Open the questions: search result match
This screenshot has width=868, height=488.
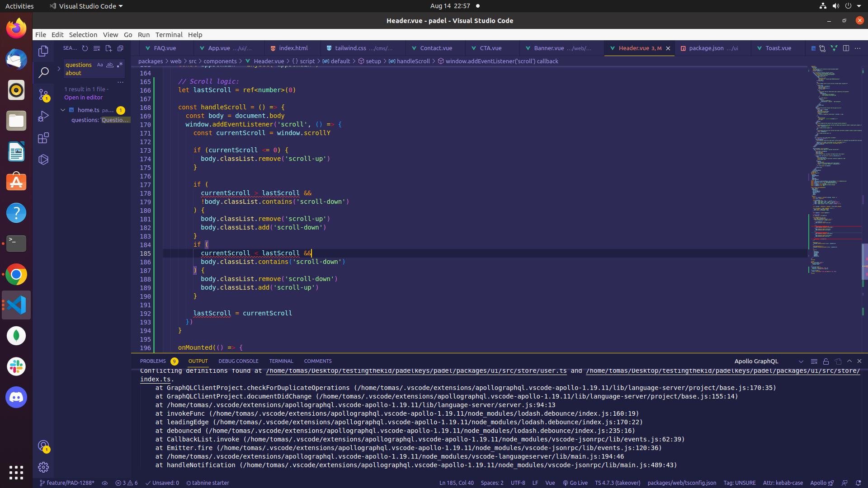point(100,120)
